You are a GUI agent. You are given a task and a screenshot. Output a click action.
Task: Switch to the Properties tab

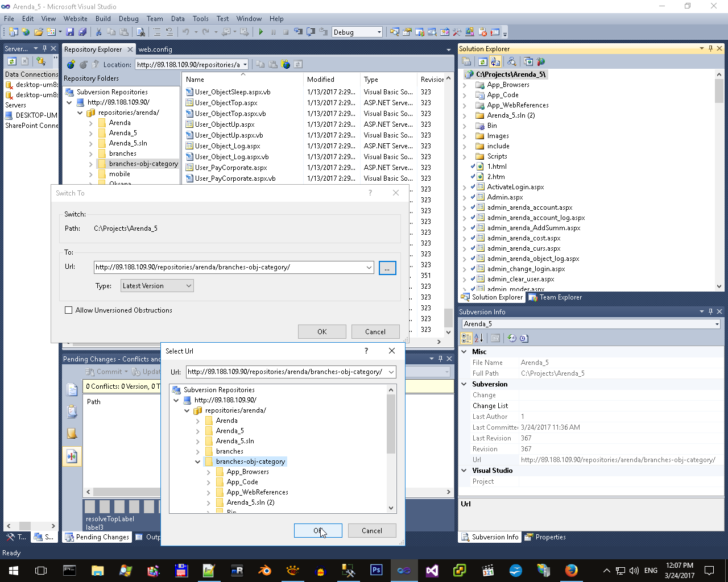[x=545, y=537]
